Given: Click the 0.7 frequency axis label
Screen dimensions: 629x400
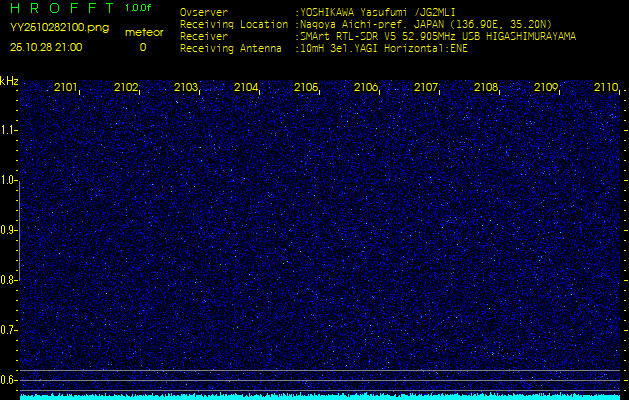Looking at the screenshot, I should coord(9,330).
